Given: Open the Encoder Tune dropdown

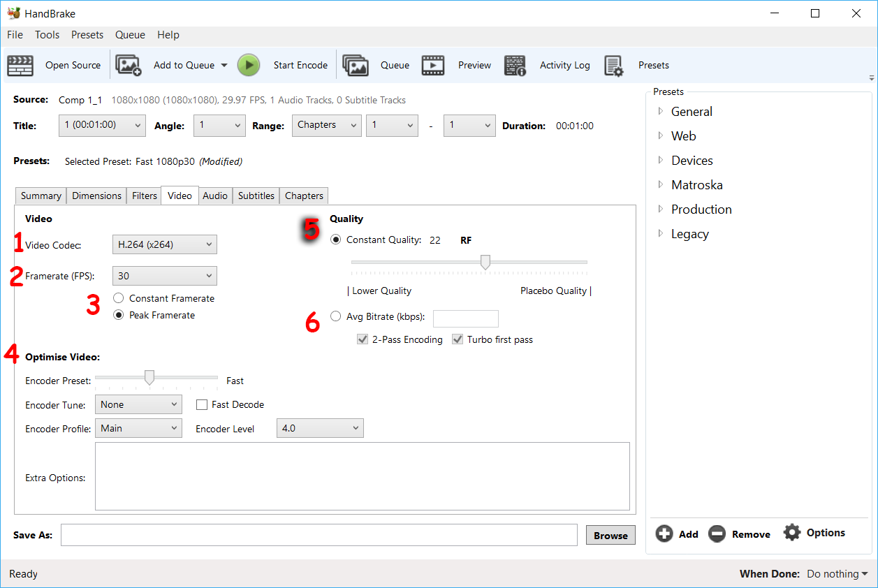Looking at the screenshot, I should tap(138, 404).
